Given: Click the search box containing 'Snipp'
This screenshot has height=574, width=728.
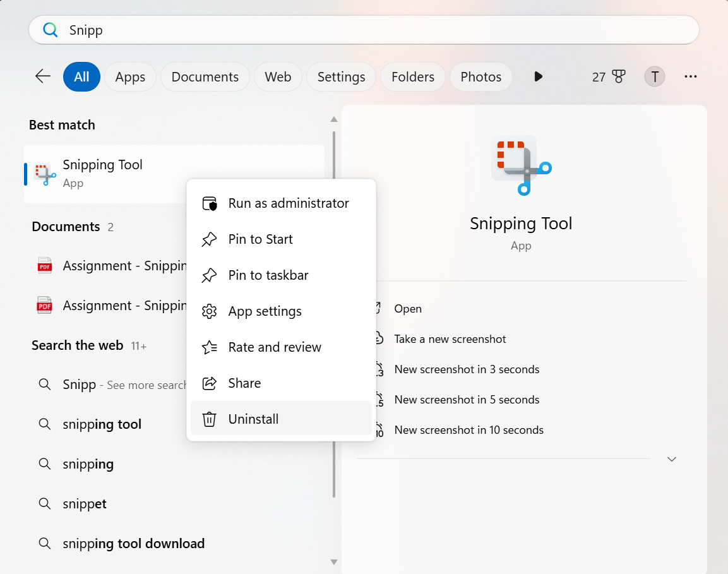Looking at the screenshot, I should point(364,30).
